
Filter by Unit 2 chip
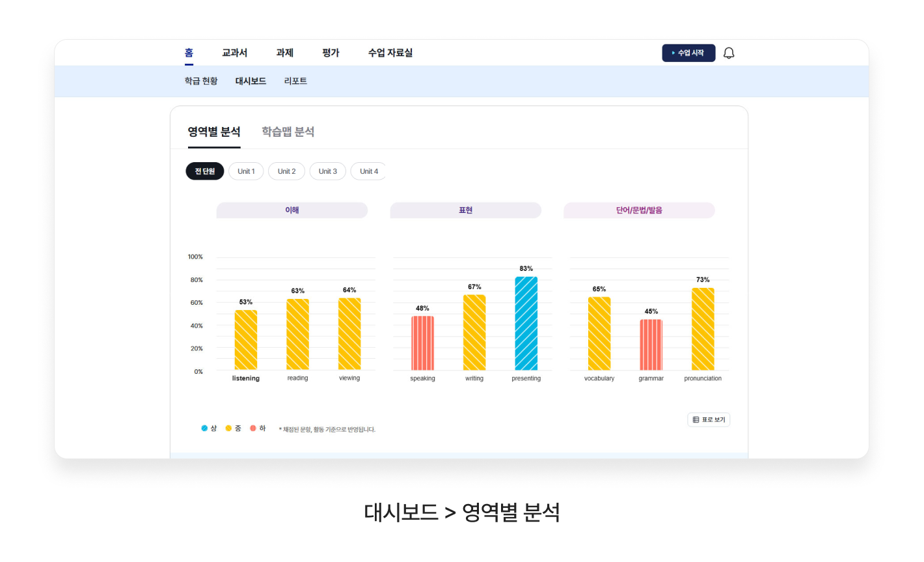point(286,171)
